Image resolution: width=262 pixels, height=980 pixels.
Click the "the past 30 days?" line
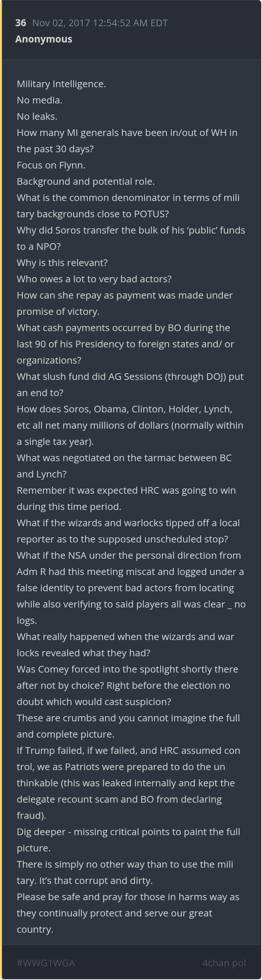(x=55, y=149)
